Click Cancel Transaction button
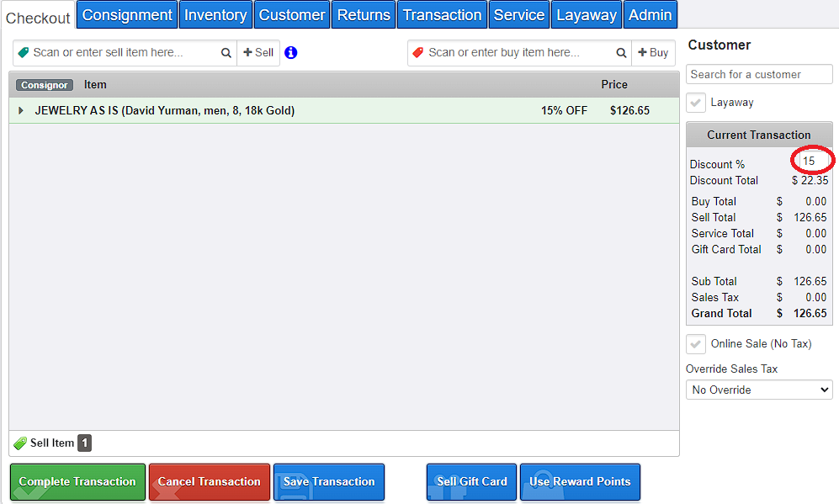Viewport: 839px width, 504px height. point(210,481)
